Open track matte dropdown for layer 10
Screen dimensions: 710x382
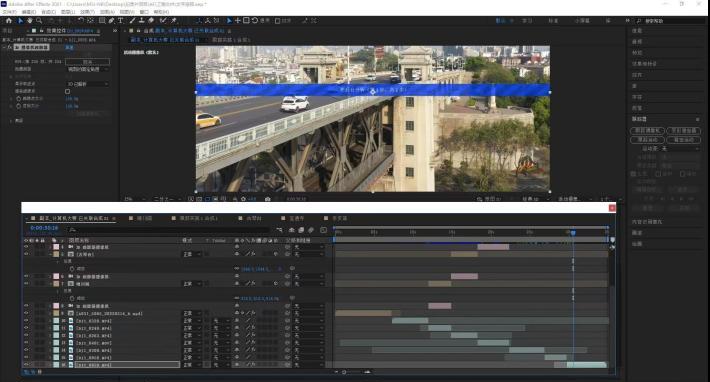(x=220, y=320)
